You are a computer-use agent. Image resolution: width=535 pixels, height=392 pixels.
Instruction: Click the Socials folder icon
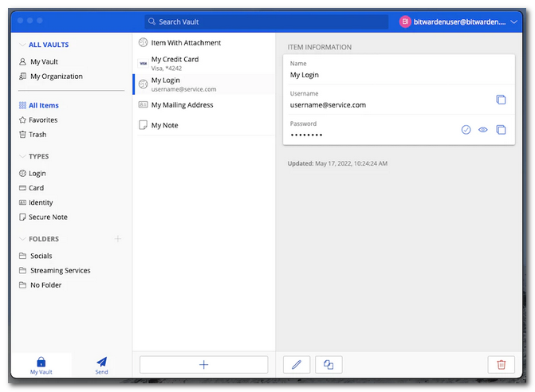coord(22,256)
